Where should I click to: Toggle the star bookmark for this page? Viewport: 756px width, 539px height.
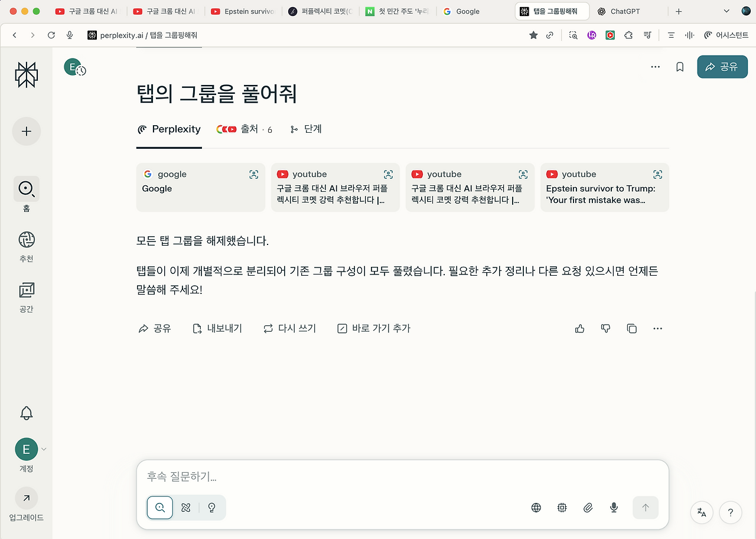click(x=533, y=35)
